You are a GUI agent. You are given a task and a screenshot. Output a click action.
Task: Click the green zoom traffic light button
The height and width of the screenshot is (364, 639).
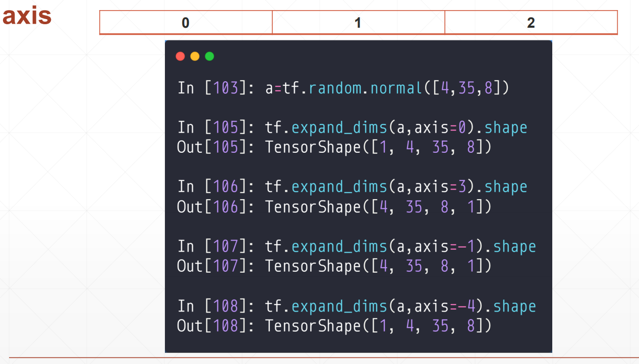[x=209, y=56]
